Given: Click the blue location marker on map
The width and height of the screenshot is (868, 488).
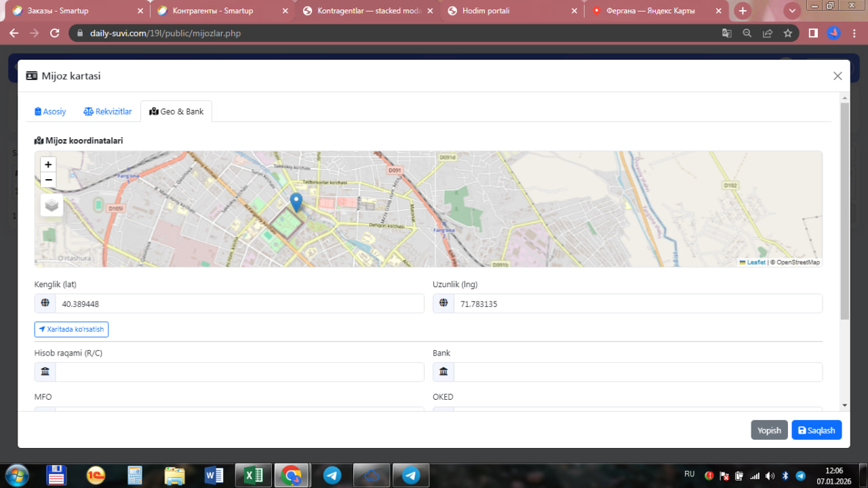Looking at the screenshot, I should pos(296,202).
